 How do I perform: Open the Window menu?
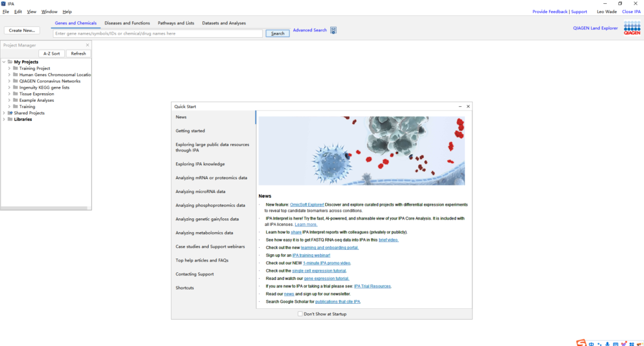click(x=49, y=11)
